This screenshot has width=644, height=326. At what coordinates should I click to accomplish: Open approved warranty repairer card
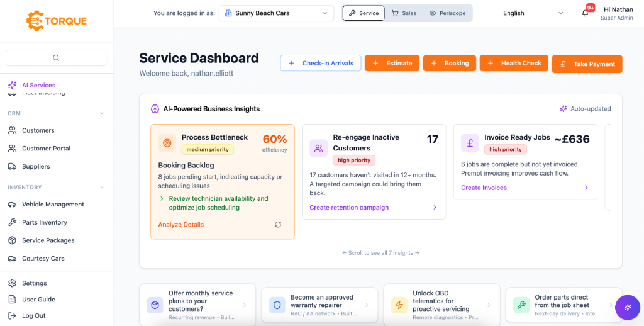319,305
